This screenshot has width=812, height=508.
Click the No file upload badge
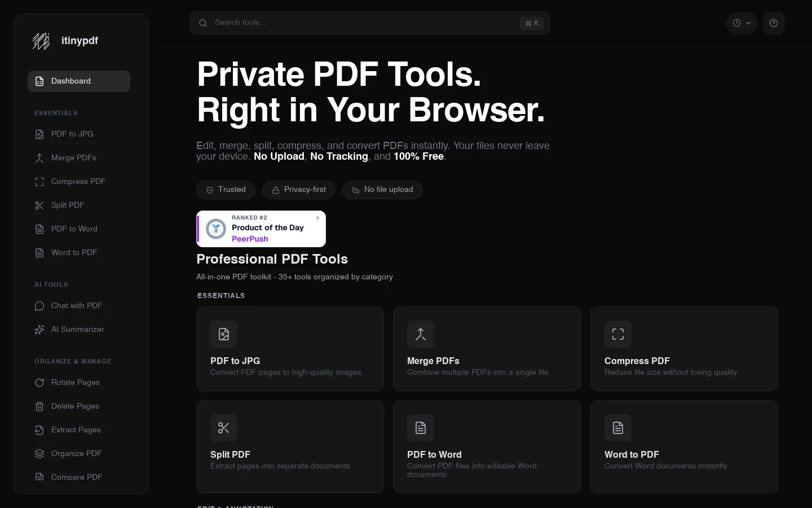[x=382, y=190]
